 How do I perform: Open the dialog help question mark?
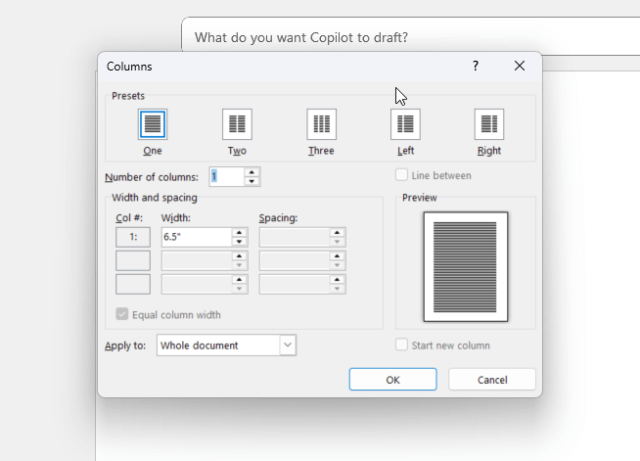[x=476, y=66]
